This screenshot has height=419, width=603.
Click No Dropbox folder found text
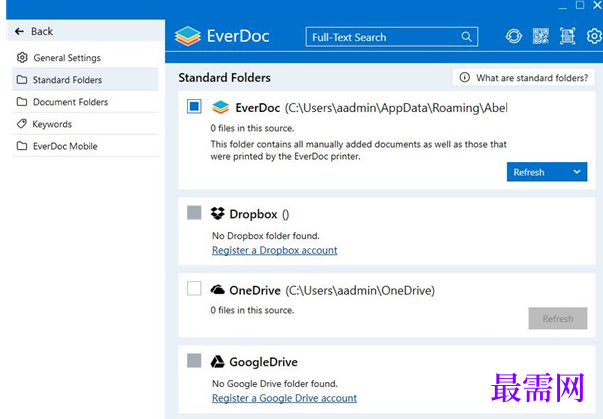266,236
